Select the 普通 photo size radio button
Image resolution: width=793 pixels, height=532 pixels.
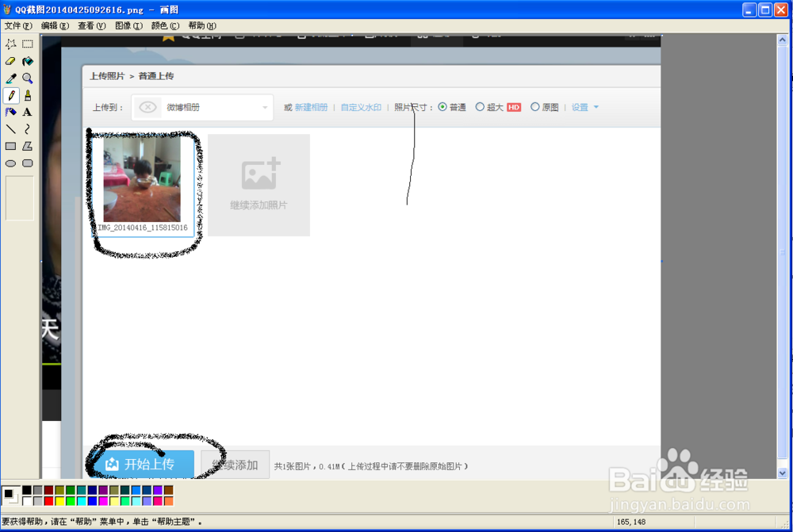click(x=442, y=107)
